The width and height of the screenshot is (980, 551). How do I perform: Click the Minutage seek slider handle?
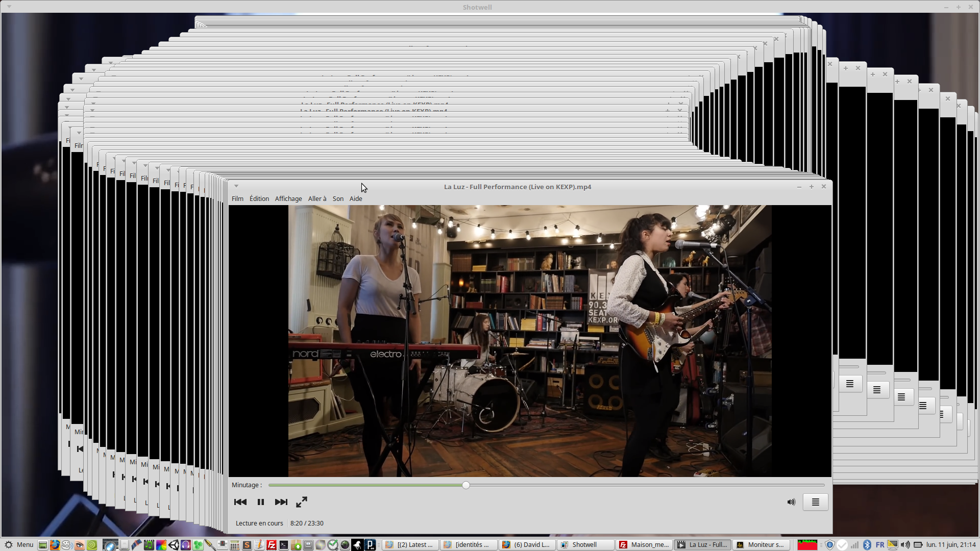pos(466,485)
